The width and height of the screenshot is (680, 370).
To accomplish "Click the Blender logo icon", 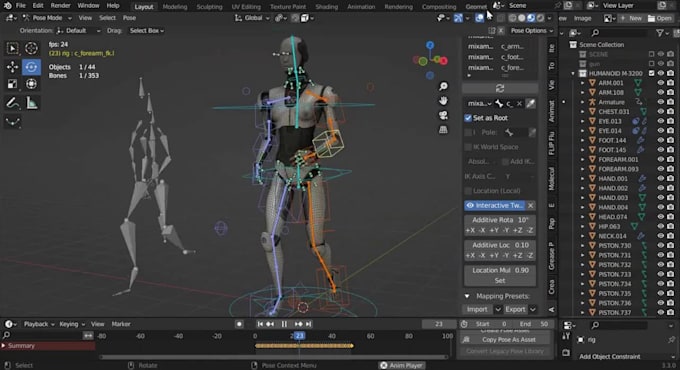I will coord(7,6).
